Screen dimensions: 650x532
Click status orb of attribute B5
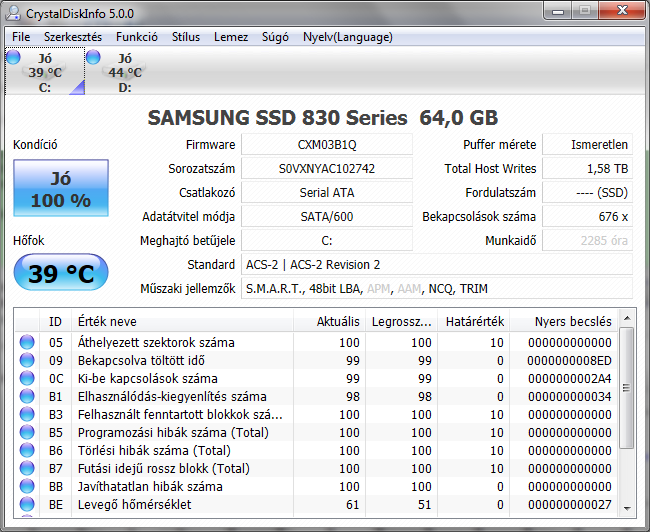pyautogui.click(x=27, y=432)
